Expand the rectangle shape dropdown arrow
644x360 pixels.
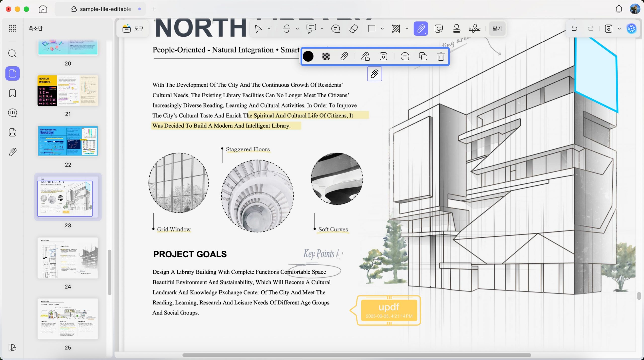382,29
